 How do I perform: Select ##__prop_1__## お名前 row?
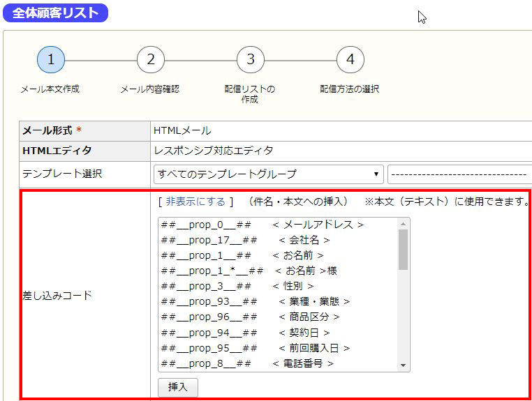point(278,255)
